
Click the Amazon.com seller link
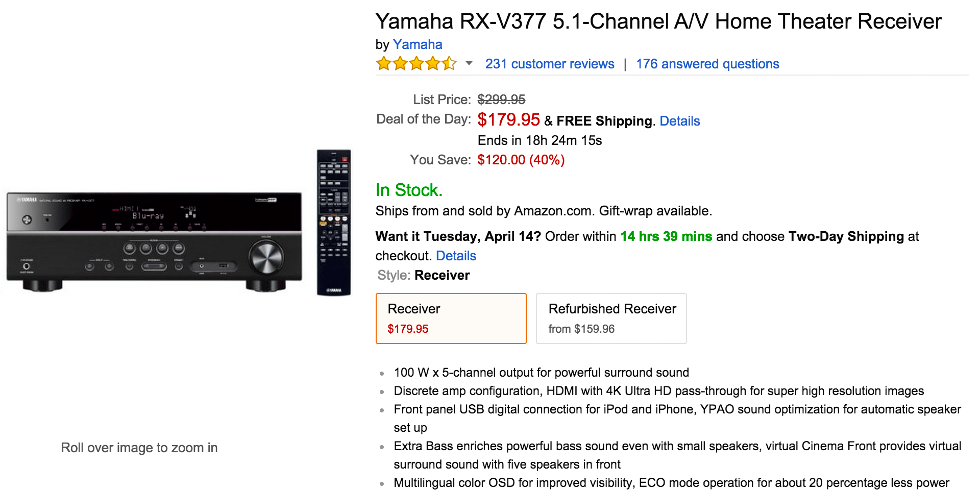[552, 211]
